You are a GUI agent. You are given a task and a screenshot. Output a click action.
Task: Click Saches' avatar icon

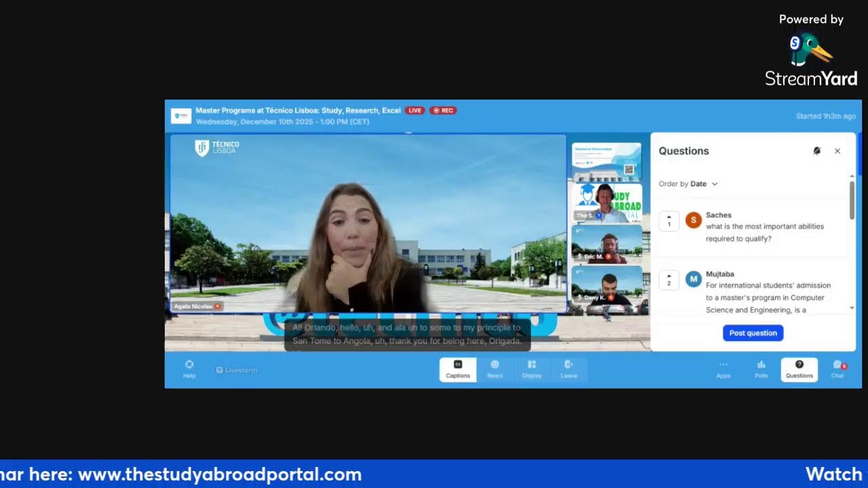coord(693,220)
